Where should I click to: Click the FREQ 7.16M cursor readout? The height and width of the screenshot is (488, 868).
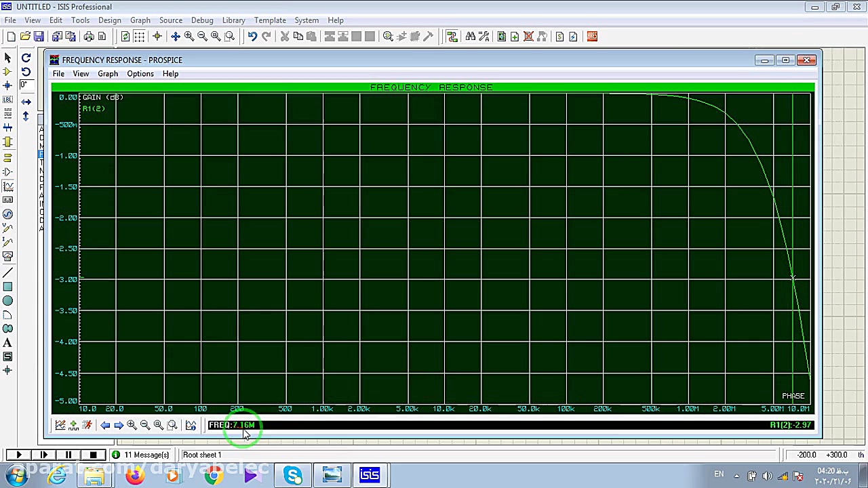[x=232, y=425]
